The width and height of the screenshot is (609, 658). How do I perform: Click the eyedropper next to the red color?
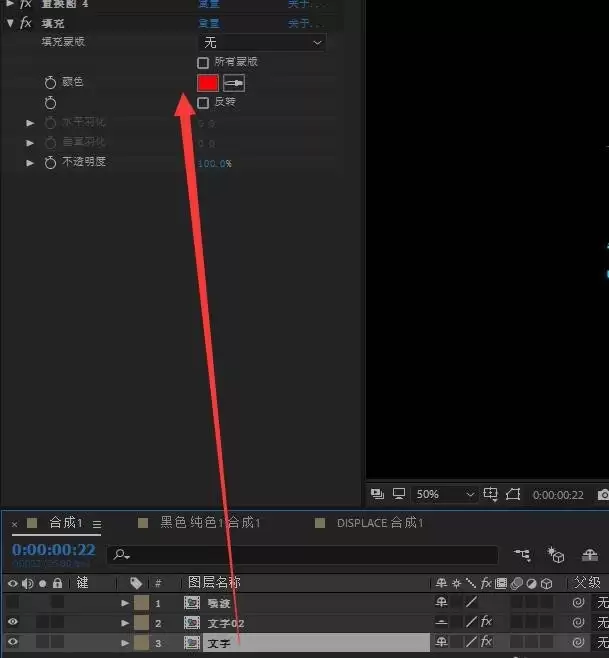(234, 83)
